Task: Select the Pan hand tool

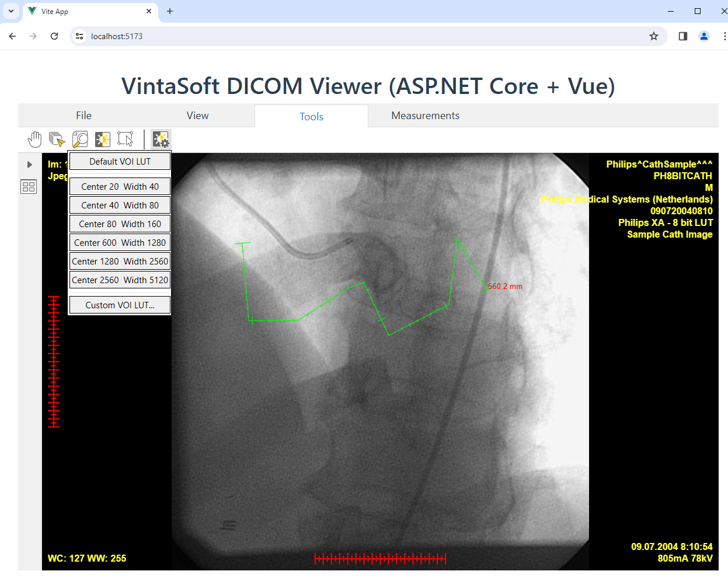Action: [34, 140]
